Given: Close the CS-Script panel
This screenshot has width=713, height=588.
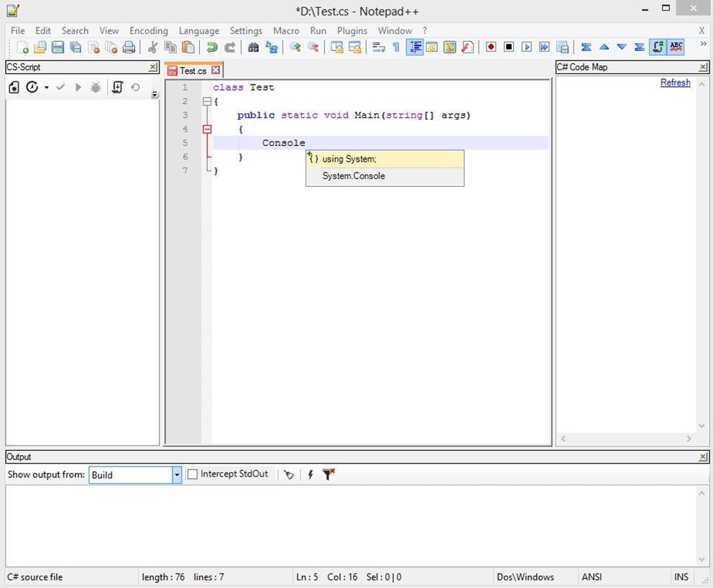Looking at the screenshot, I should tap(153, 68).
